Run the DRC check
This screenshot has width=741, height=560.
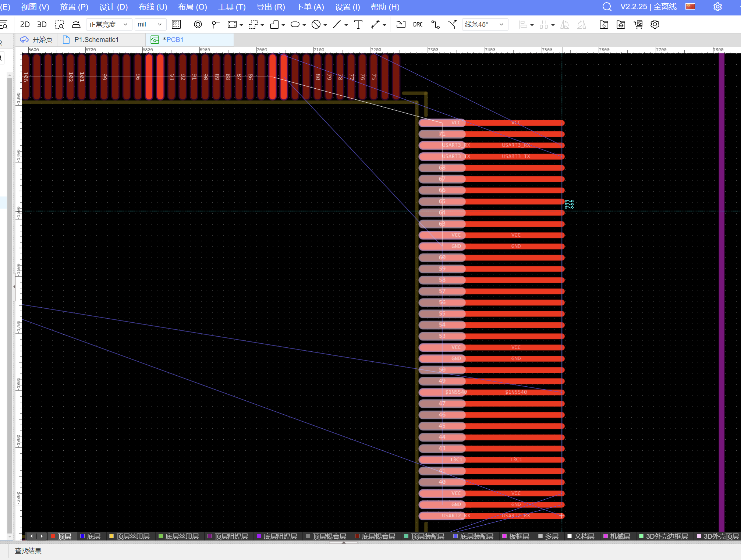pos(418,24)
